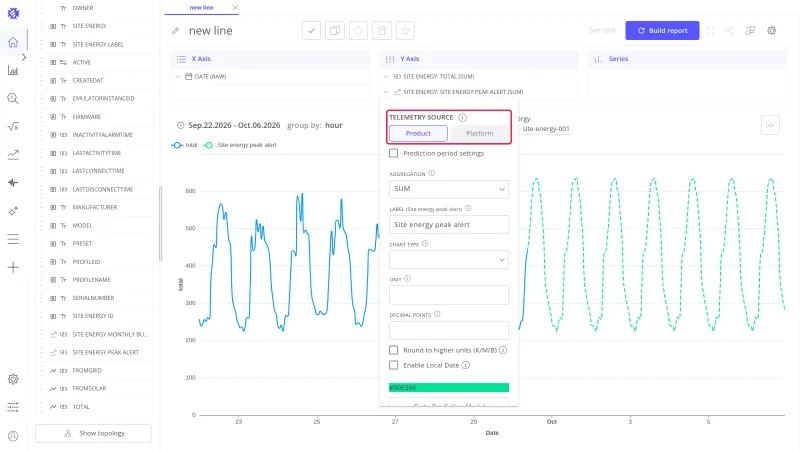Click the refresh circle toolbar button
The width and height of the screenshot is (800, 450).
[358, 31]
